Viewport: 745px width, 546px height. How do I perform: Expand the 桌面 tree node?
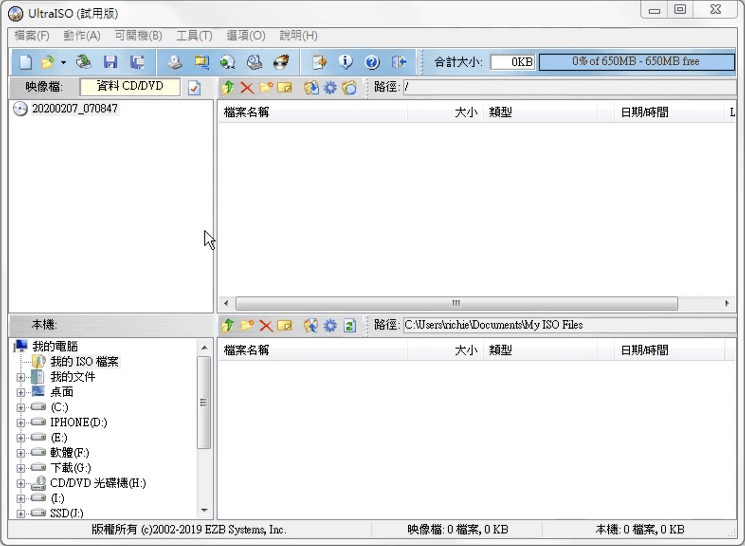[20, 393]
